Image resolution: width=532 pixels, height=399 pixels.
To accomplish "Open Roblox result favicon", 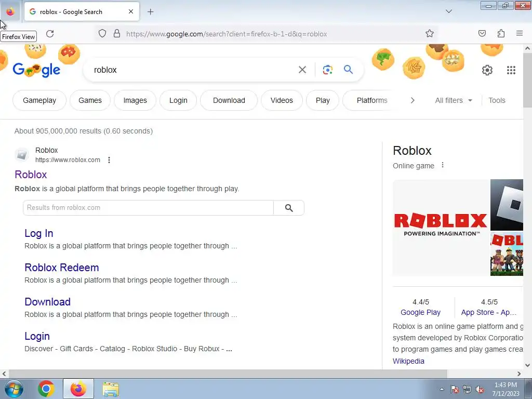I will tap(22, 155).
